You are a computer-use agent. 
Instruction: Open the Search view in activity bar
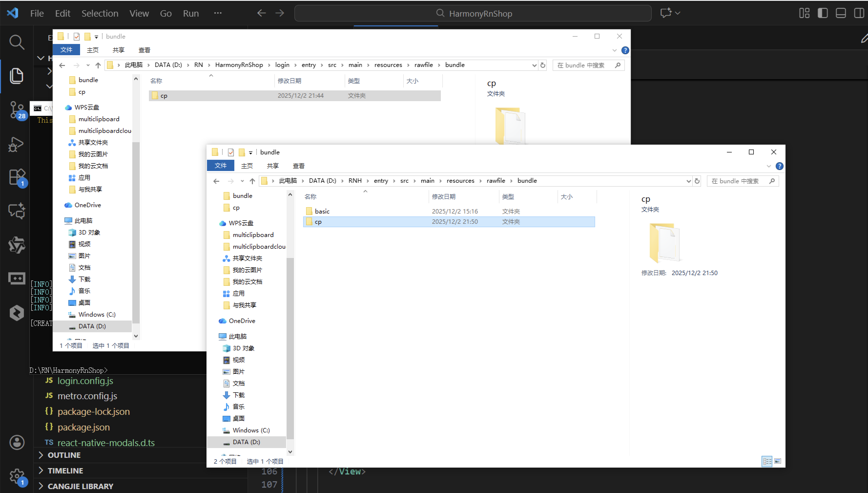[16, 42]
